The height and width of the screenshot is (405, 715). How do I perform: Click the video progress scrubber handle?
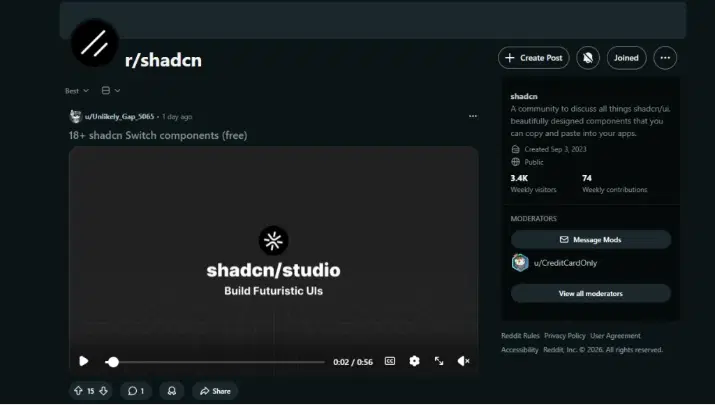(113, 362)
